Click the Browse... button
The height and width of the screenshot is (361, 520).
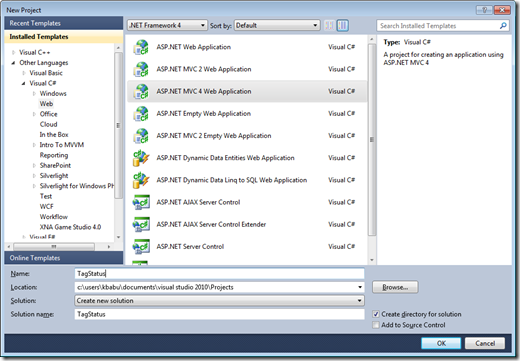pos(395,287)
